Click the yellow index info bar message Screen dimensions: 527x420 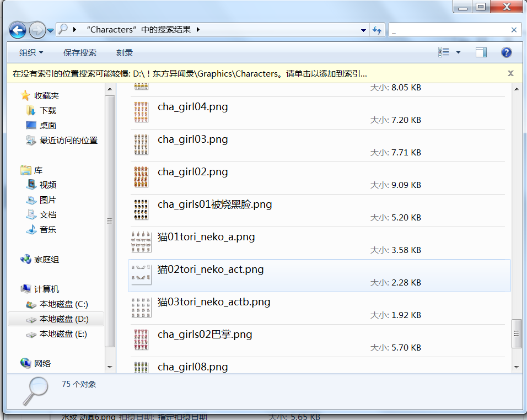coord(190,74)
